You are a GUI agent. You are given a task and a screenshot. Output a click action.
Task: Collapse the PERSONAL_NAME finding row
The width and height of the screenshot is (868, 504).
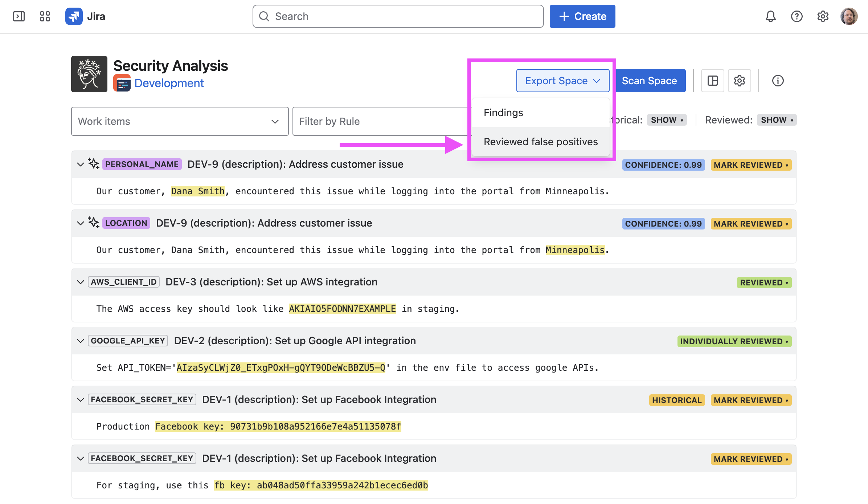click(81, 164)
